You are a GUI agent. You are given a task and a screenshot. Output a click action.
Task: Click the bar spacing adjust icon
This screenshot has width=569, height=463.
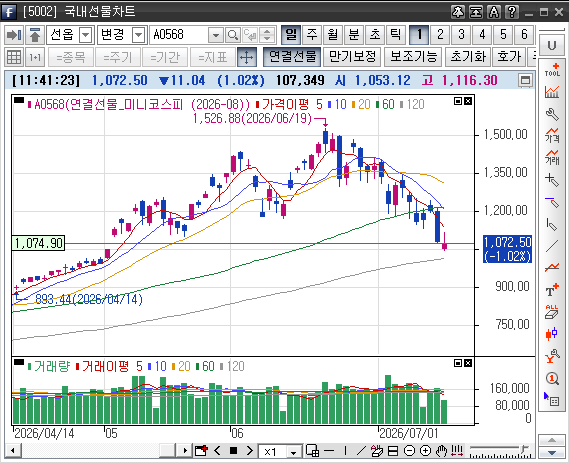click(457, 451)
